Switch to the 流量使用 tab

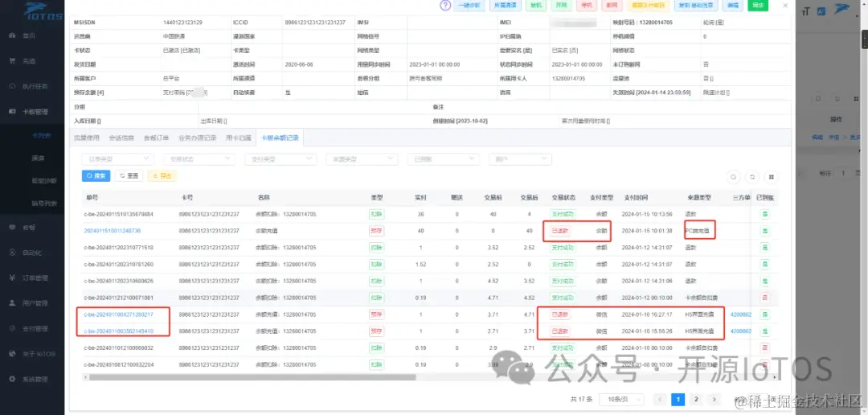pyautogui.click(x=87, y=138)
